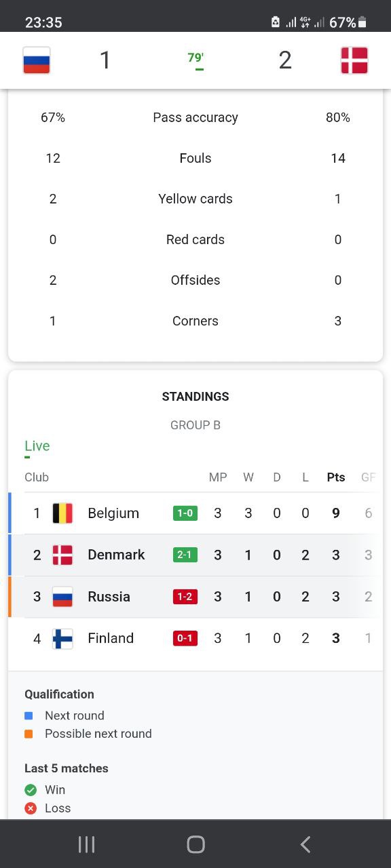Tap Russia 1-2 live score badge
Viewport: 391px width, 868px height.
(x=185, y=597)
